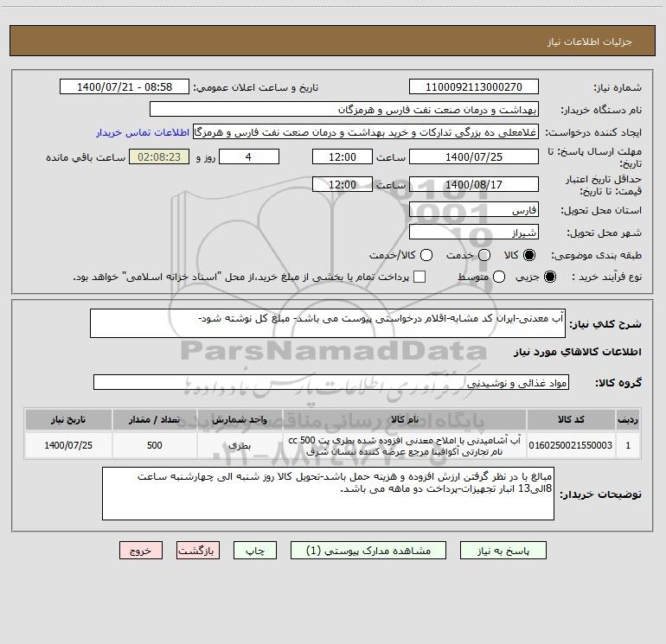This screenshot has height=644, width=666.
Task: Click the جزئیات اطلاعات نیاز header title
Action: (x=590, y=41)
